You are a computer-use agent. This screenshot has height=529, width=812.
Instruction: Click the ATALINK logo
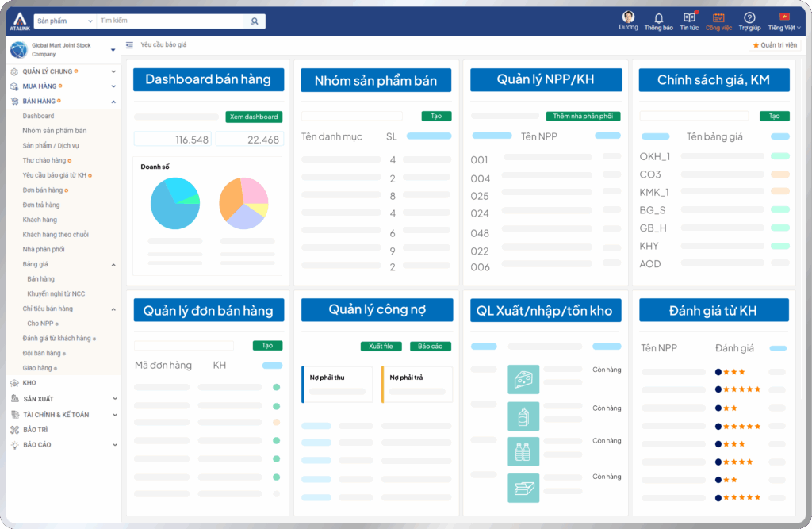click(x=19, y=21)
